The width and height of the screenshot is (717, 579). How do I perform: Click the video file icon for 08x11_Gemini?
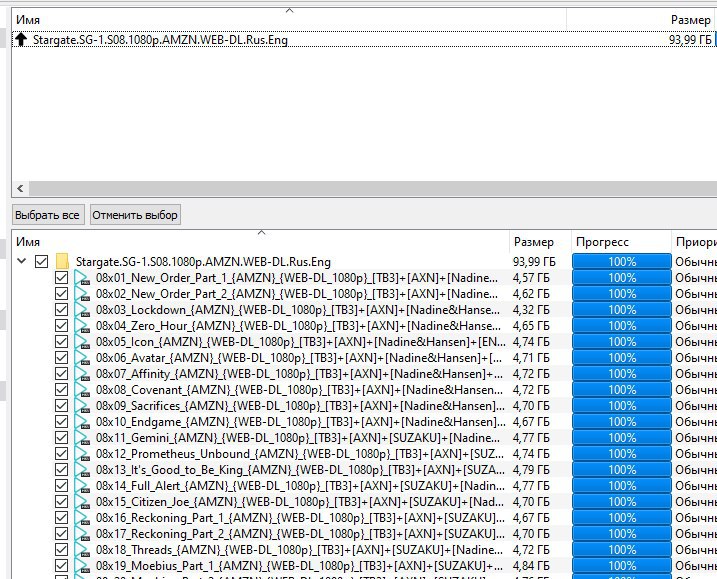point(82,438)
